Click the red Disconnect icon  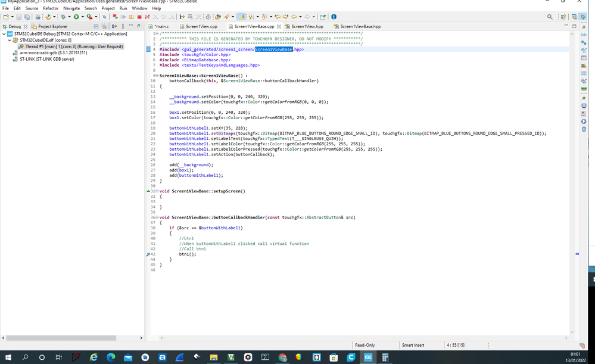pyautogui.click(x=147, y=17)
